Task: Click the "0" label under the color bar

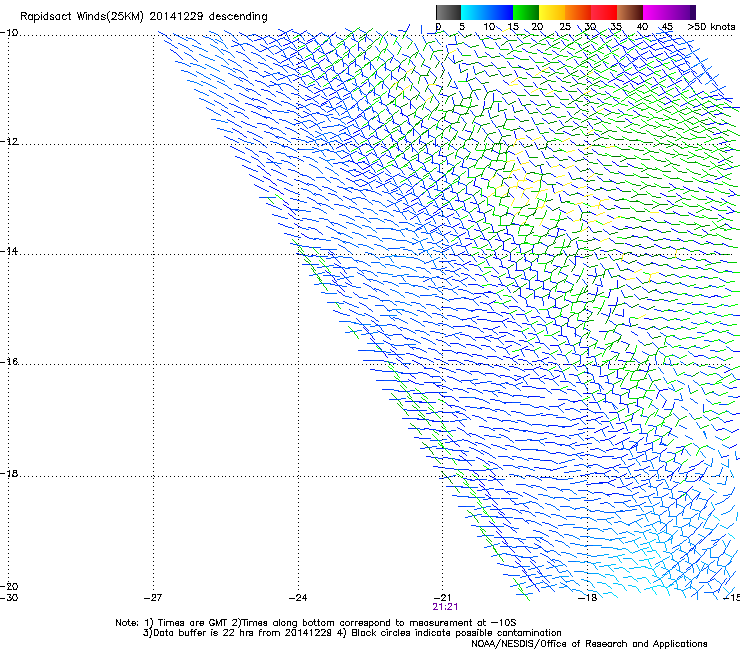Action: [438, 27]
